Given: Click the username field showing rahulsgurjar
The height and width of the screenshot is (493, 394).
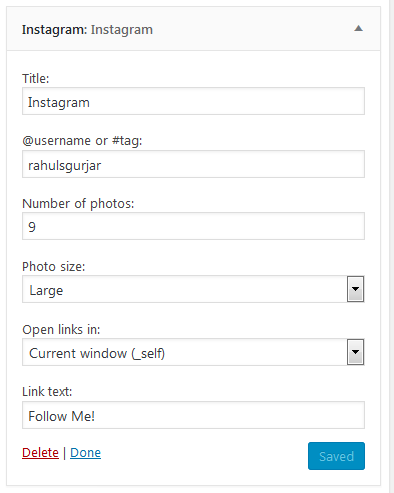Looking at the screenshot, I should [193, 164].
